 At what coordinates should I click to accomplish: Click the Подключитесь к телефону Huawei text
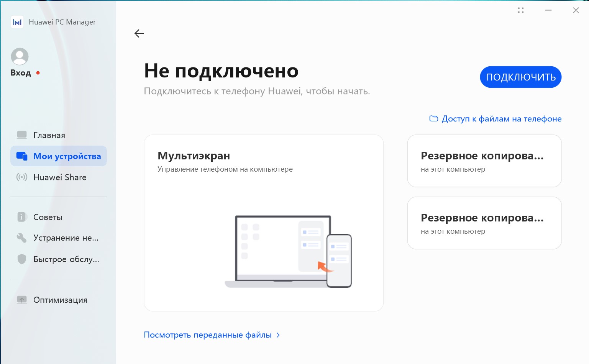tap(257, 91)
